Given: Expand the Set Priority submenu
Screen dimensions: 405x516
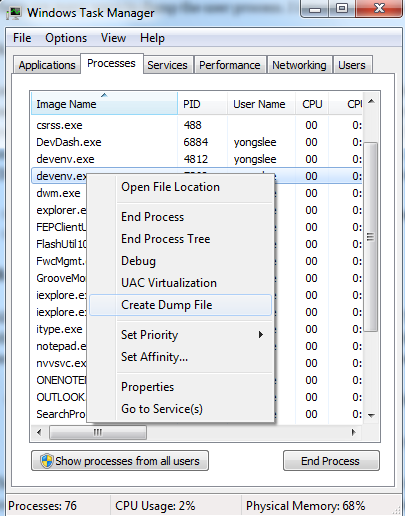Looking at the screenshot, I should (x=180, y=335).
